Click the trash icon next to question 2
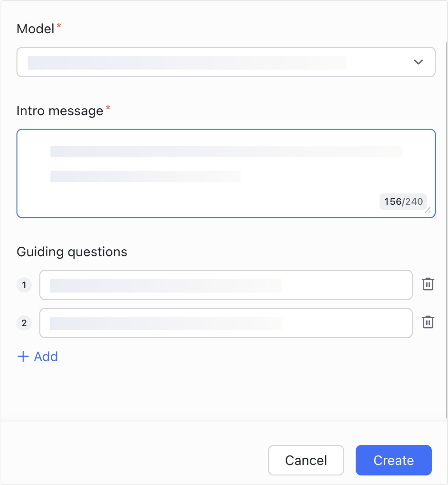Viewport: 448px width, 485px height. click(x=428, y=323)
